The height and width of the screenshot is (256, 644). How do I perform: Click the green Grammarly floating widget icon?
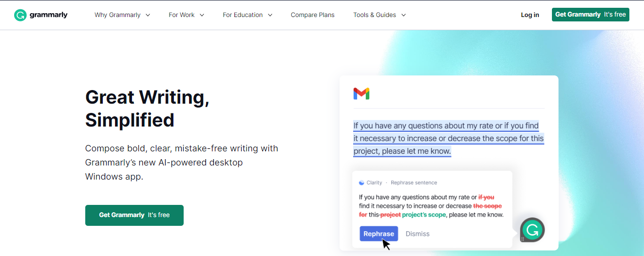[x=532, y=230]
